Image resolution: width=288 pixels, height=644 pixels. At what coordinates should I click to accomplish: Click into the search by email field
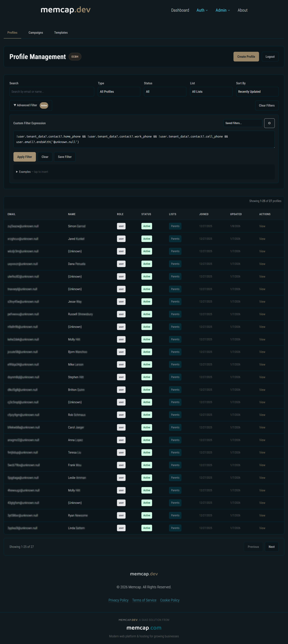point(51,91)
